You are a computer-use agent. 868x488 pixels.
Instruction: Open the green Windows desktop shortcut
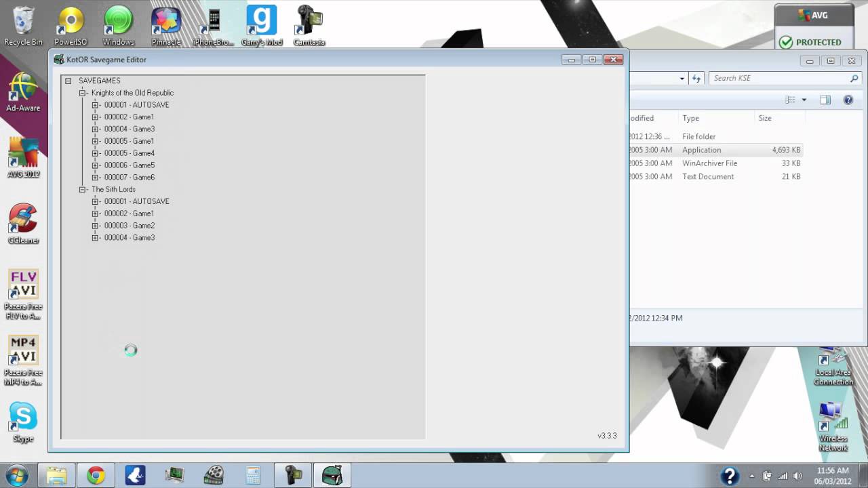point(118,27)
